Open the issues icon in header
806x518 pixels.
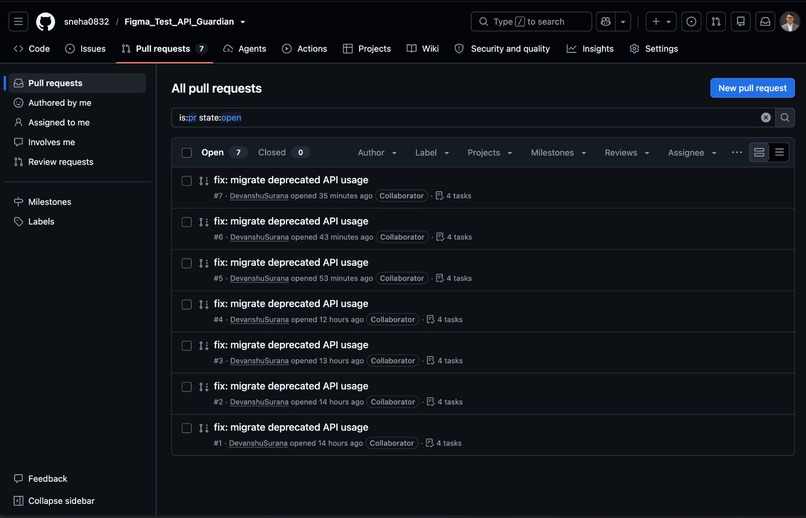tap(691, 22)
